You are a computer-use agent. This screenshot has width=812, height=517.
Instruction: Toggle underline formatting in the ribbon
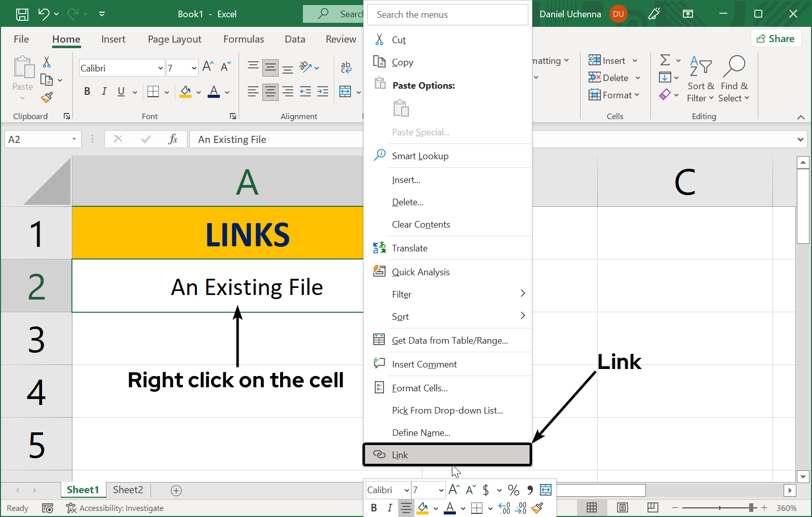pos(120,91)
